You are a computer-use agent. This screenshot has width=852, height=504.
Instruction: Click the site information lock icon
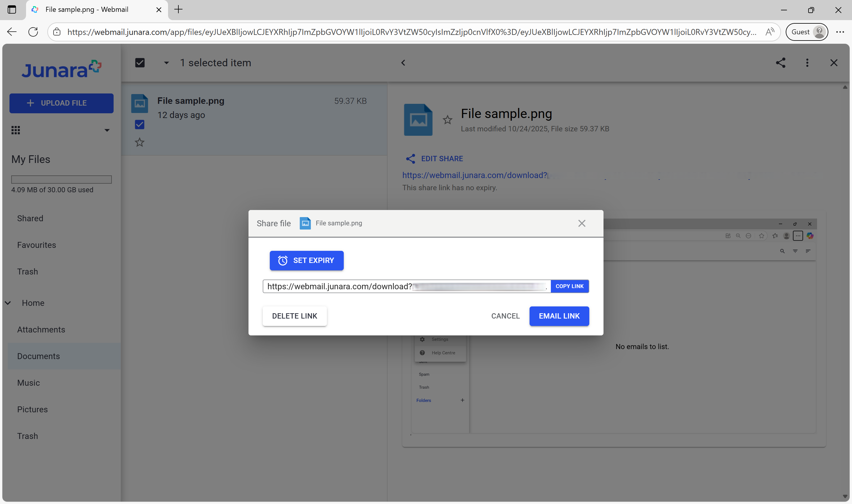click(x=57, y=32)
